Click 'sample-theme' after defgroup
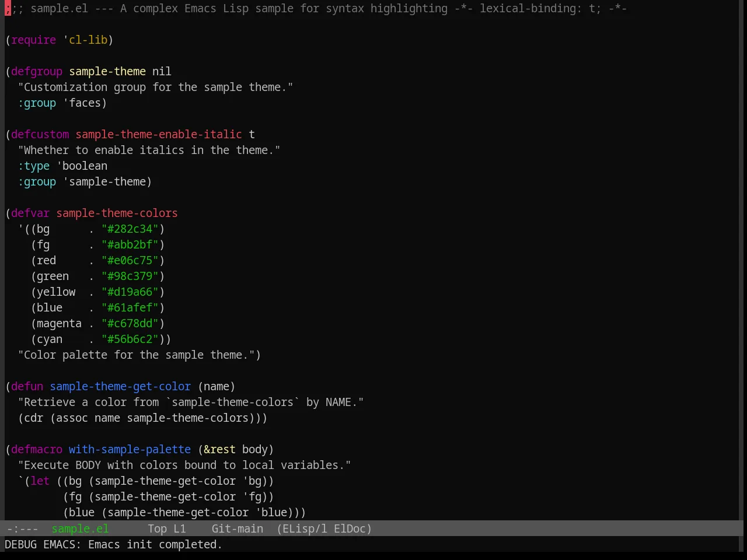The width and height of the screenshot is (747, 560). (107, 71)
